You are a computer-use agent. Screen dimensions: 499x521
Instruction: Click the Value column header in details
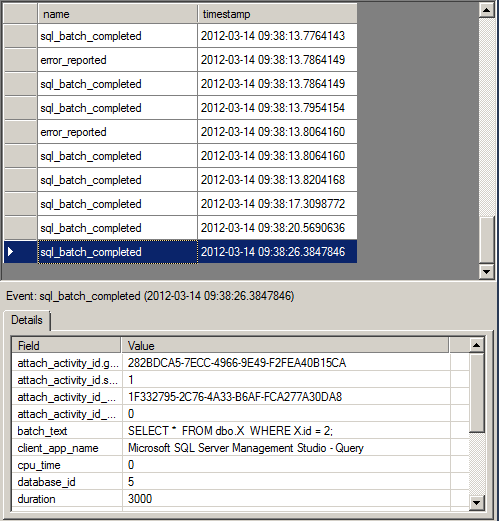(x=285, y=346)
